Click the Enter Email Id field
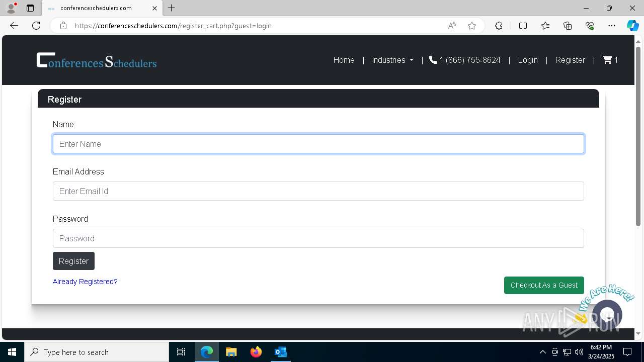 coord(318,191)
